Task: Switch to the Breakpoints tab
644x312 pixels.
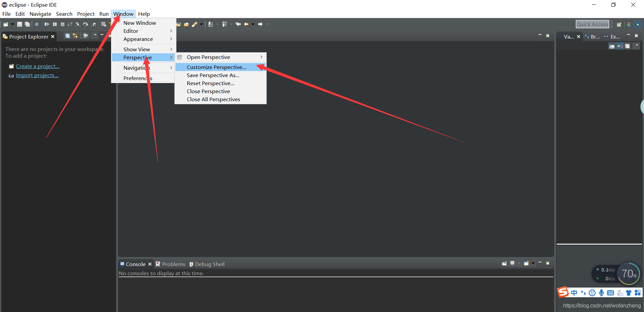Action: pyautogui.click(x=592, y=37)
